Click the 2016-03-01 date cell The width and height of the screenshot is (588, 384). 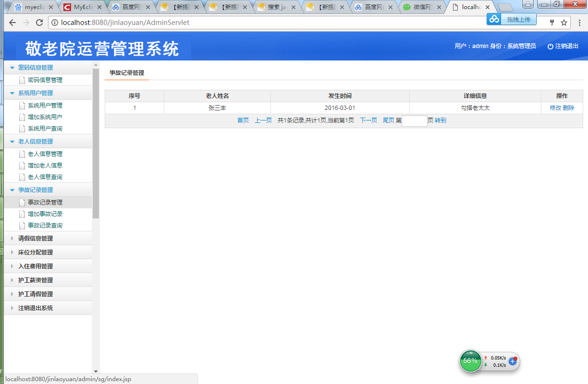(x=340, y=108)
